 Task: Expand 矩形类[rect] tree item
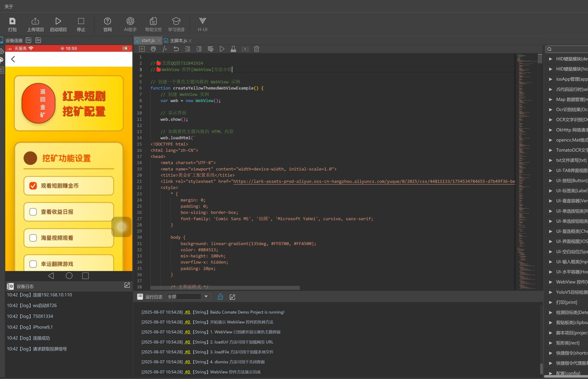(551, 343)
